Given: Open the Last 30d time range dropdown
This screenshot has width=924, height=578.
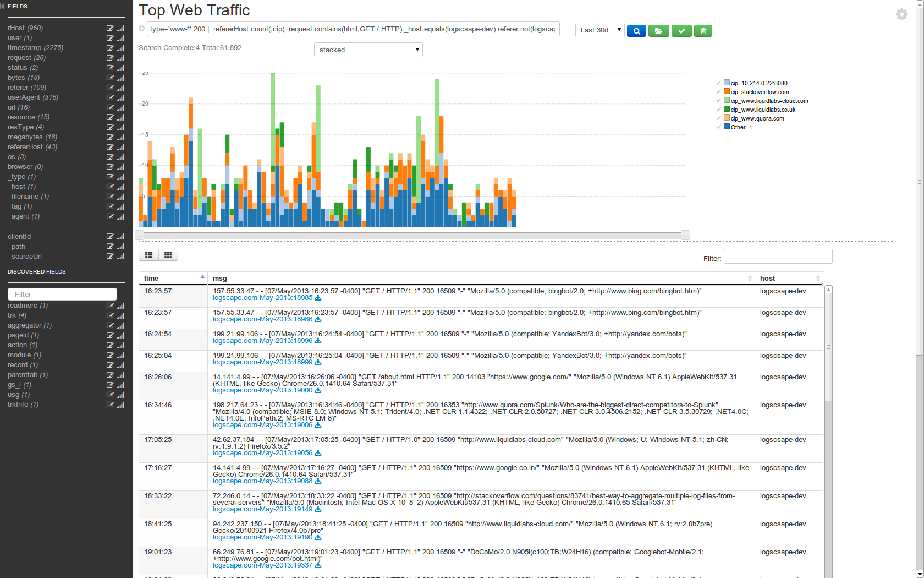Looking at the screenshot, I should (x=599, y=30).
